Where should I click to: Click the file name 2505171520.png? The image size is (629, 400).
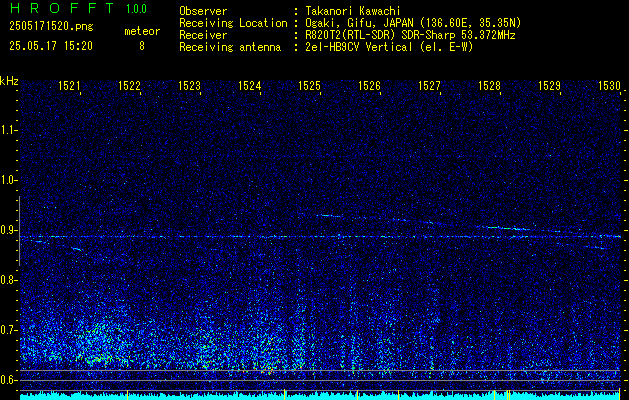pos(51,27)
